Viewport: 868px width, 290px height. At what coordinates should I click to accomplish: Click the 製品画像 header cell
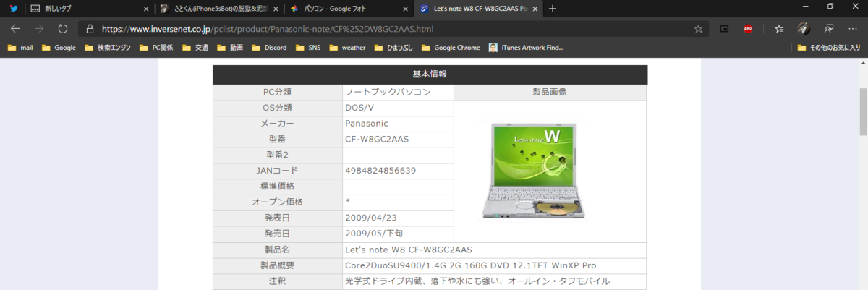pyautogui.click(x=550, y=93)
